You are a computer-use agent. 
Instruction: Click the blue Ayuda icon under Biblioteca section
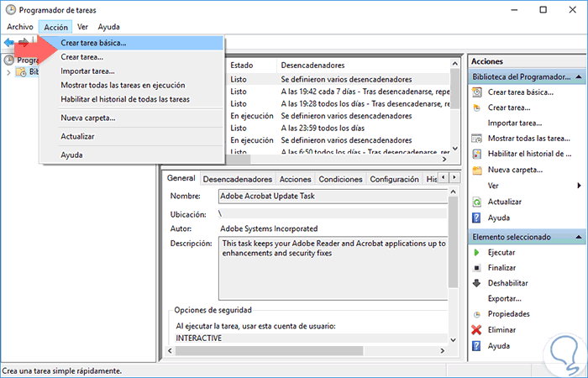coord(476,218)
